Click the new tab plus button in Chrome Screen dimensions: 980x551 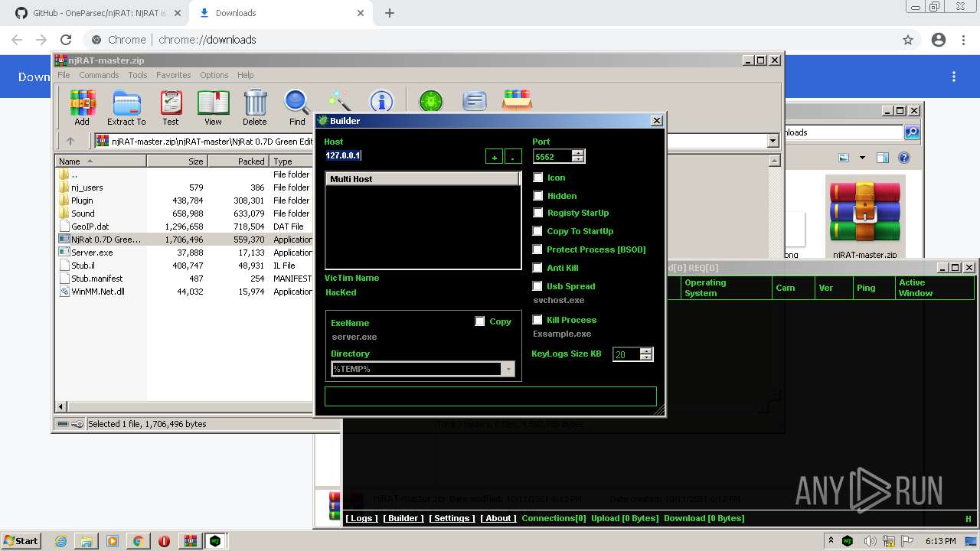pyautogui.click(x=390, y=13)
